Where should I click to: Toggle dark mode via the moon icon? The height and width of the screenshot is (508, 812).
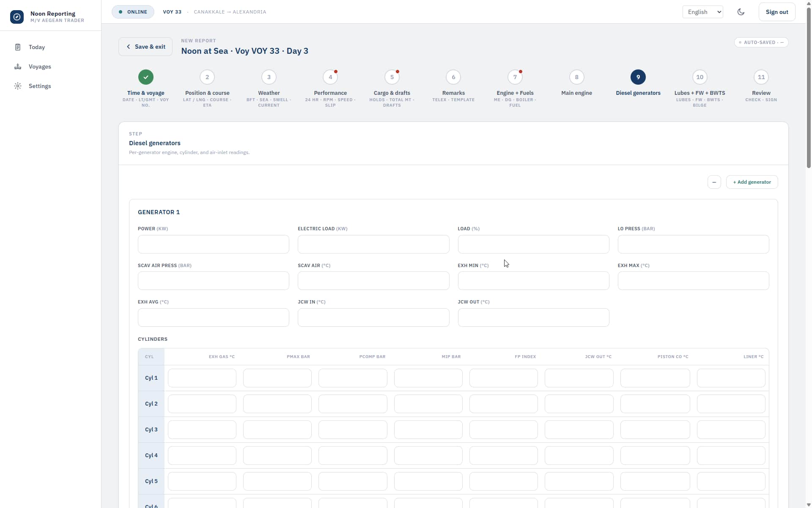pyautogui.click(x=741, y=12)
